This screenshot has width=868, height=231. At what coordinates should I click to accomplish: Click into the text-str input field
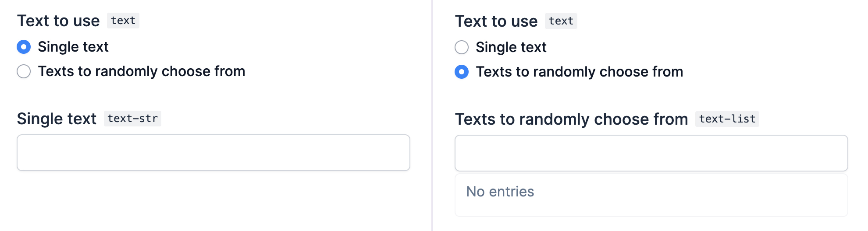(x=213, y=153)
